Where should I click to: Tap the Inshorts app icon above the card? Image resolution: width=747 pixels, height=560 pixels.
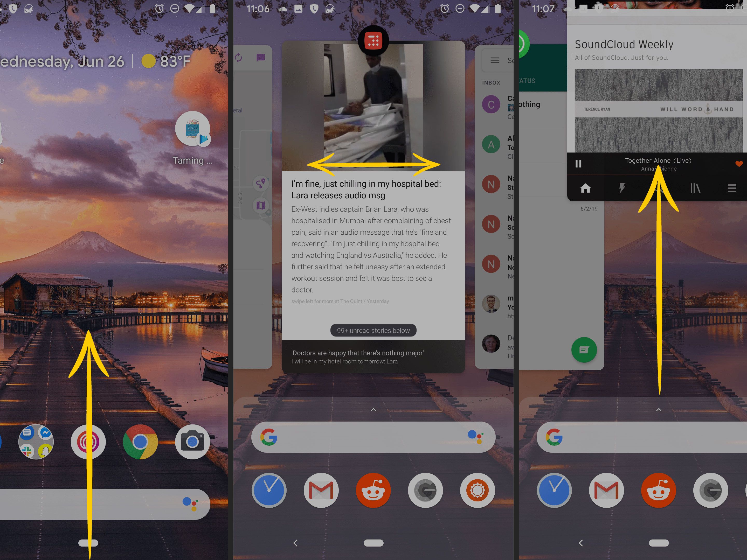point(373,41)
